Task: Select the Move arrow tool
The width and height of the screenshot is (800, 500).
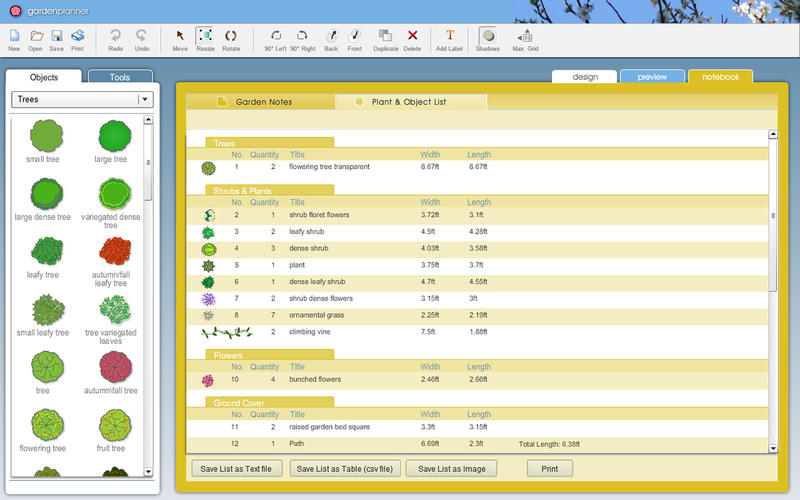Action: [x=180, y=36]
